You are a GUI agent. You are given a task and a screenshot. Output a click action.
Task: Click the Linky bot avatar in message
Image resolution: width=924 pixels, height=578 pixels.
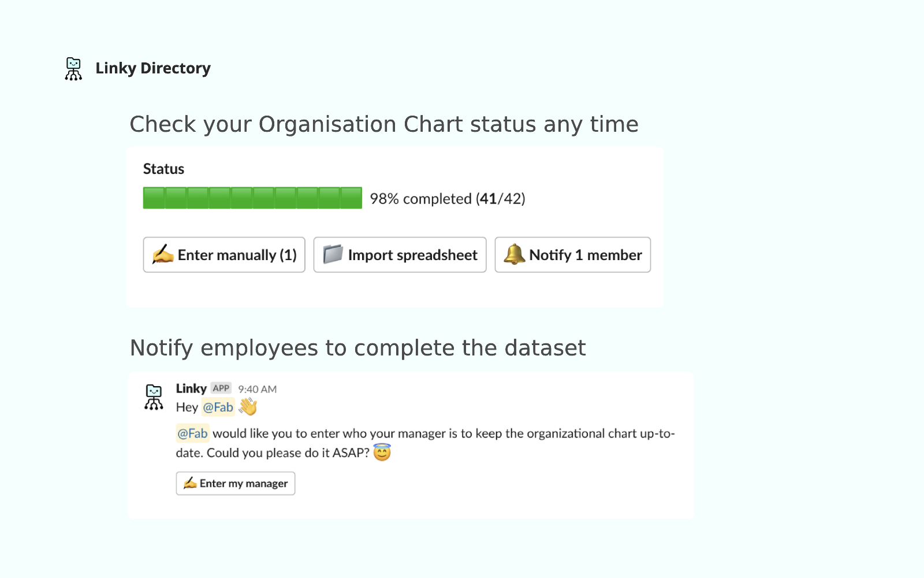pos(154,397)
